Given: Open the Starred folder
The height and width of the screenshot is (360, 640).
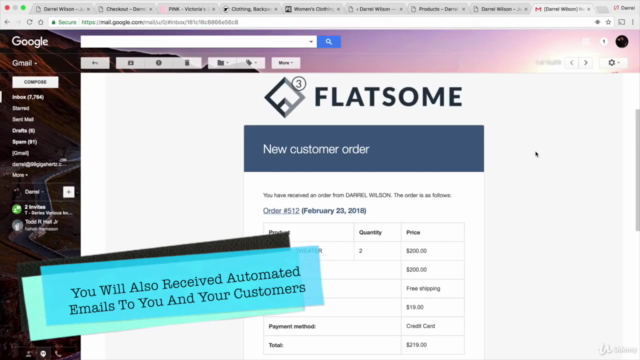Looking at the screenshot, I should [21, 108].
